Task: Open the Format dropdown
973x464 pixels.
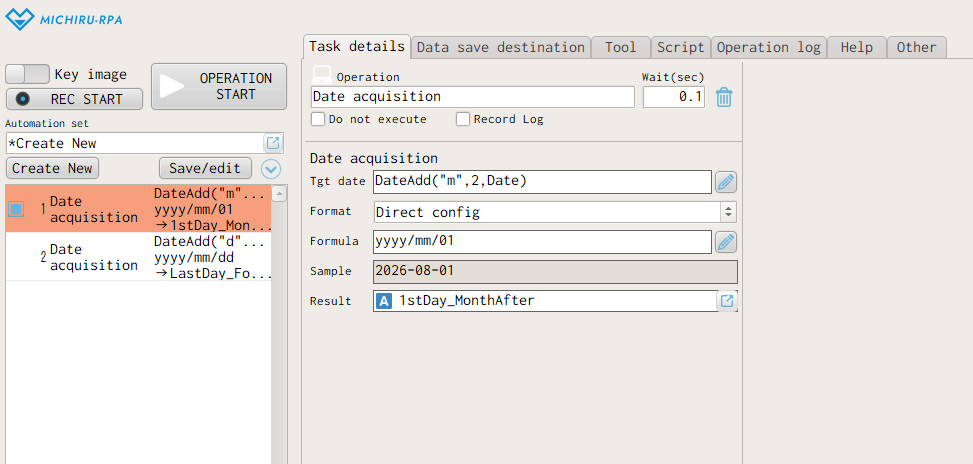Action: [555, 212]
